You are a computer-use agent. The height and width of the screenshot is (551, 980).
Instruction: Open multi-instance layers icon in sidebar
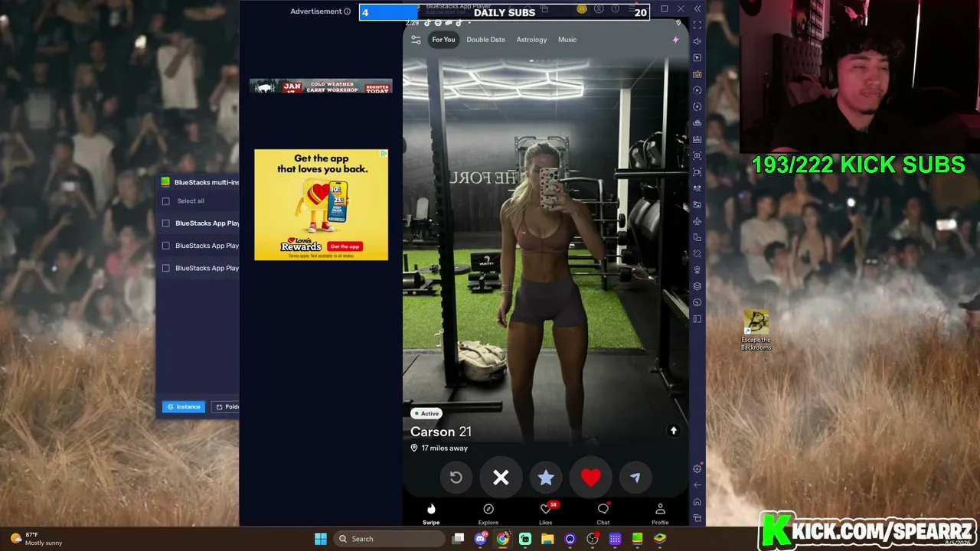coord(697,286)
